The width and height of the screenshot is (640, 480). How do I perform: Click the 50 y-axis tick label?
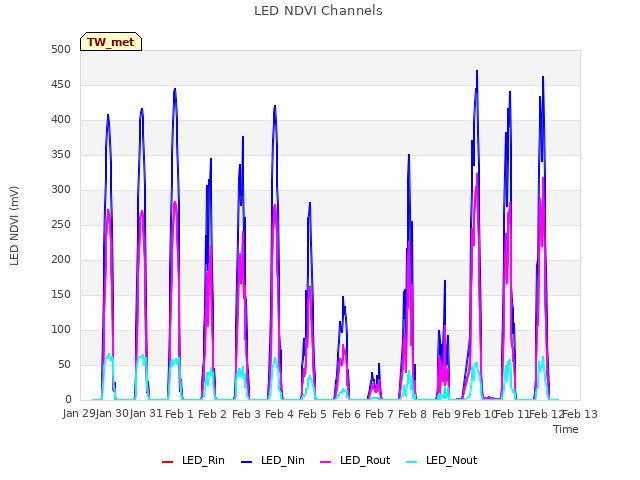coord(64,364)
